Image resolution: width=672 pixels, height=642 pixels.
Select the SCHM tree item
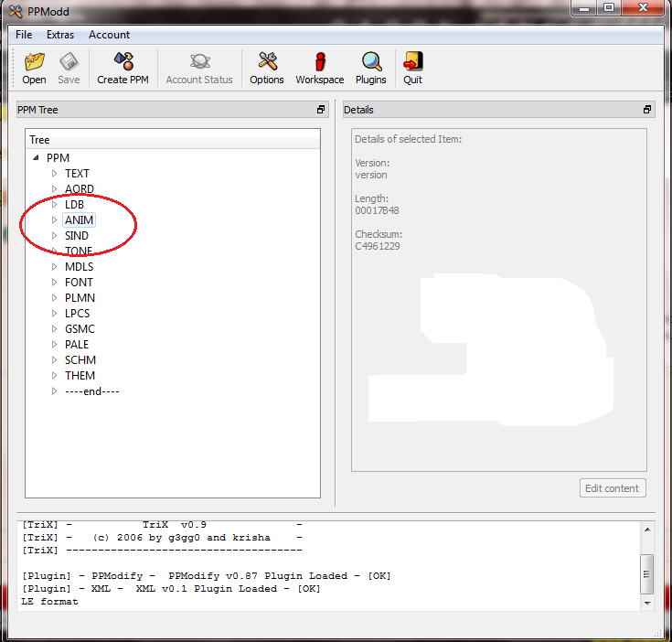pyautogui.click(x=80, y=359)
